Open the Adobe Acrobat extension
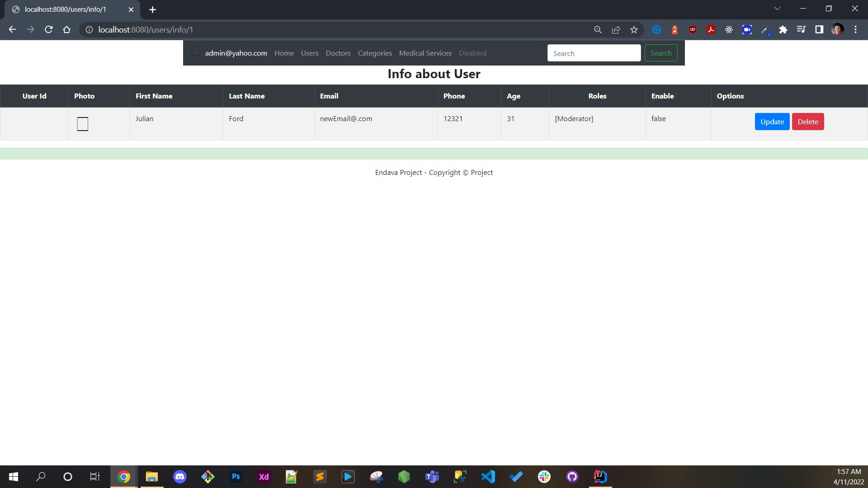 click(x=711, y=29)
